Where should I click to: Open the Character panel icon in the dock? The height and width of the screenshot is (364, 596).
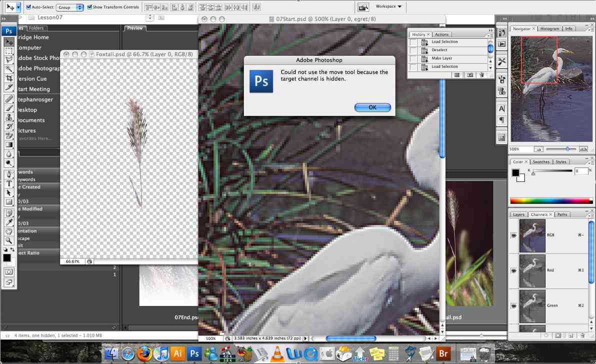pyautogui.click(x=501, y=108)
